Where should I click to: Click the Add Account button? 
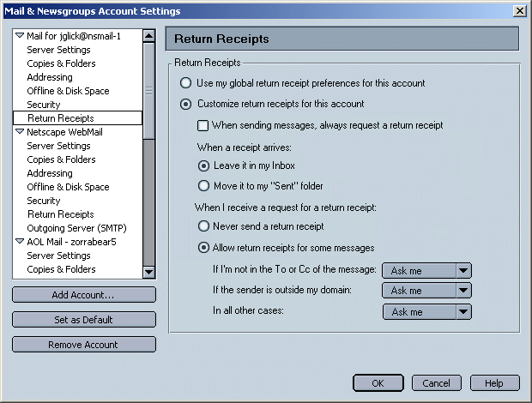click(84, 295)
